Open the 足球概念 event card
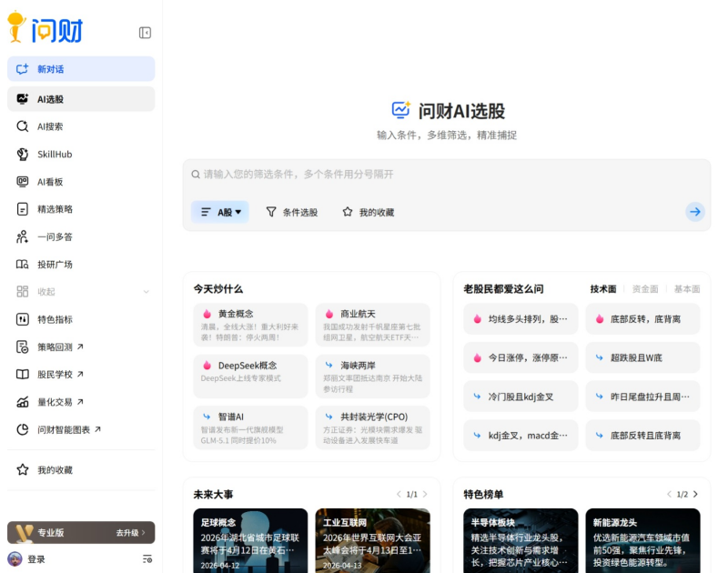This screenshot has height=573, width=728. click(x=248, y=539)
